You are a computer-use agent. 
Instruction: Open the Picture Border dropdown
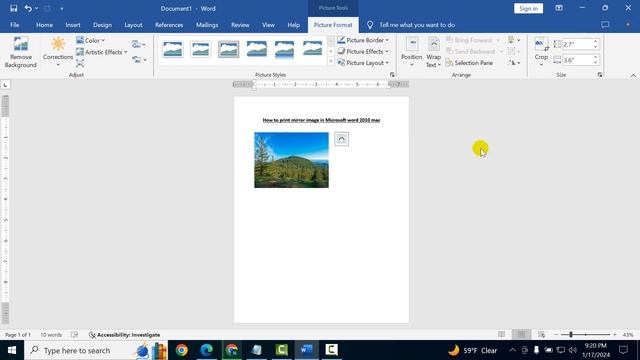363,40
